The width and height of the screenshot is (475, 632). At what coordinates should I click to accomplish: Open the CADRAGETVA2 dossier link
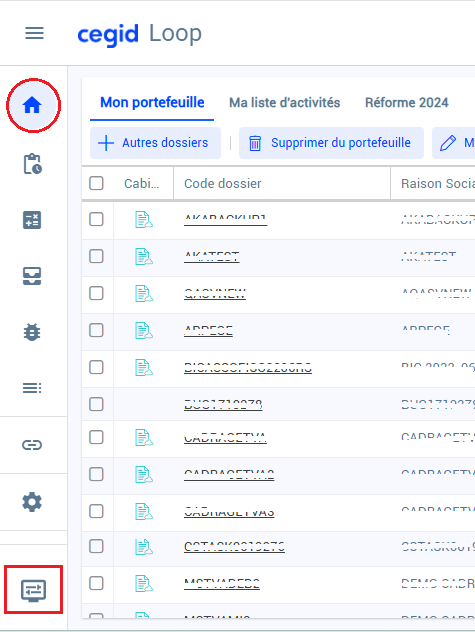229,475
